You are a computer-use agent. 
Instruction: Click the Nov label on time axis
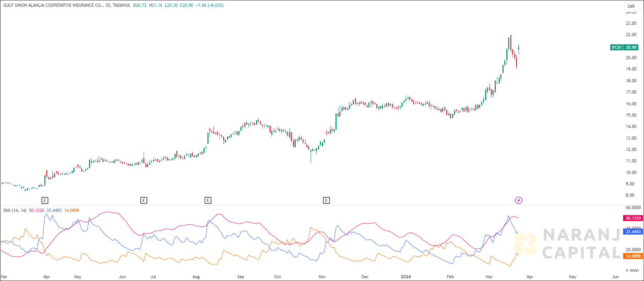point(322,277)
